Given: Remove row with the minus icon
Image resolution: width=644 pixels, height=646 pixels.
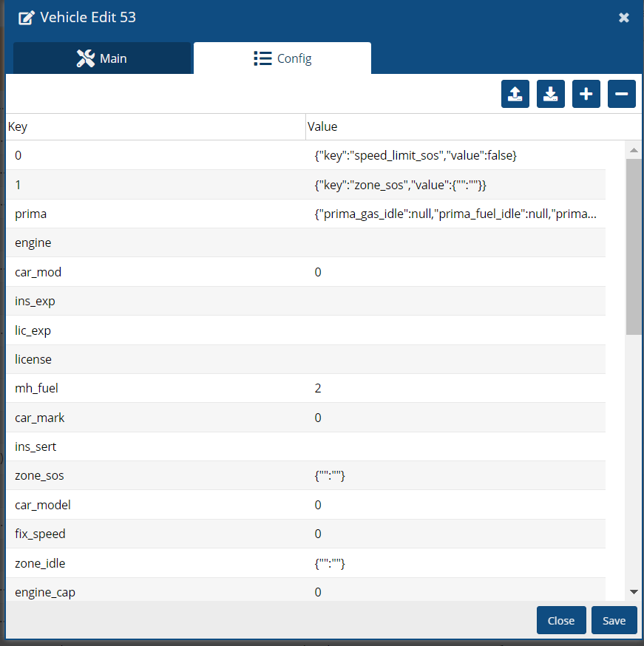Looking at the screenshot, I should click(621, 94).
